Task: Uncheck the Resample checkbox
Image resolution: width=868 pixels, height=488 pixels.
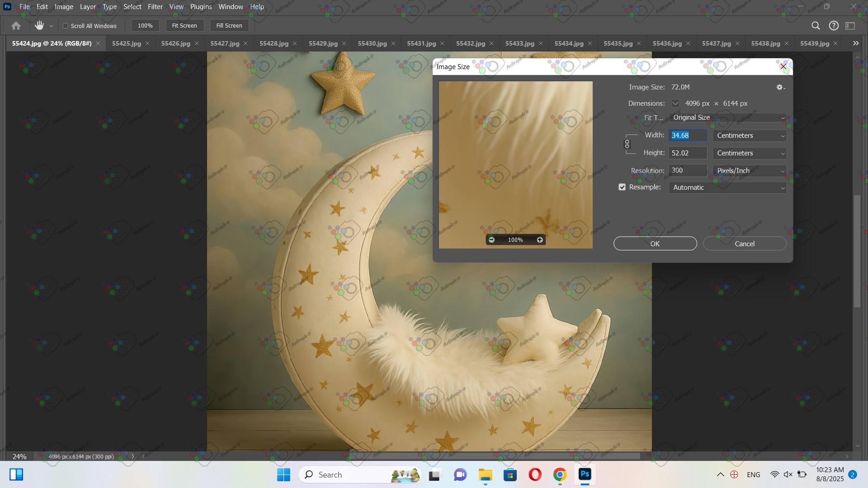Action: 622,187
